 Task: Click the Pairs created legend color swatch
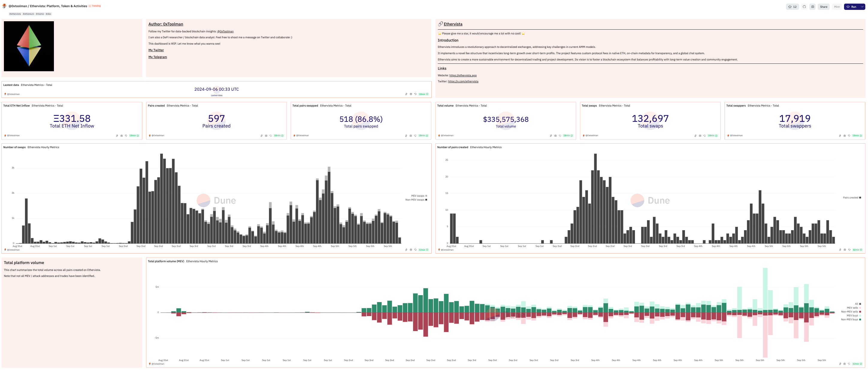(x=860, y=198)
